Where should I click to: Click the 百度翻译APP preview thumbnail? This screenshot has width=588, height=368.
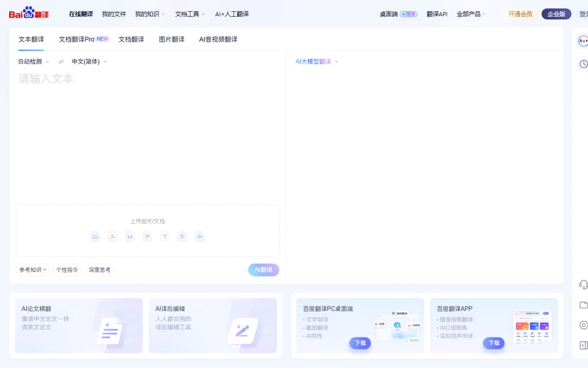pyautogui.click(x=532, y=327)
